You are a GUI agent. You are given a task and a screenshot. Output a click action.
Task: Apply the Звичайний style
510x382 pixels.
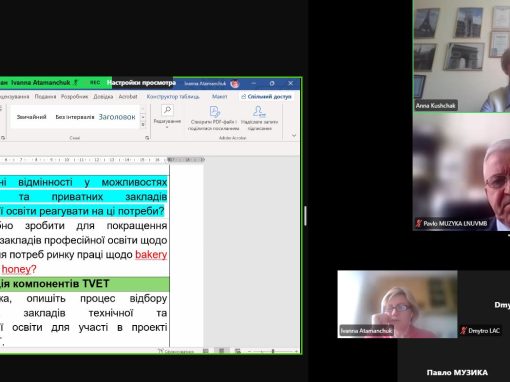click(x=31, y=117)
